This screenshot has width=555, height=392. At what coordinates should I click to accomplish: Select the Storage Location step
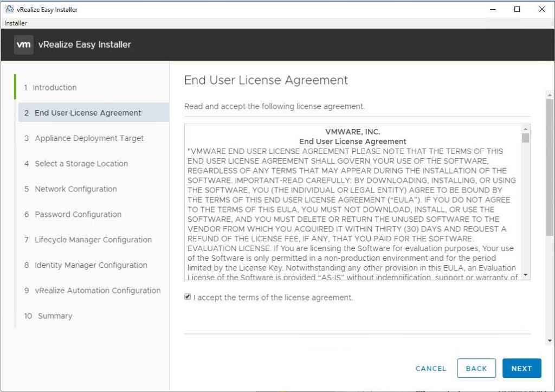pos(81,164)
